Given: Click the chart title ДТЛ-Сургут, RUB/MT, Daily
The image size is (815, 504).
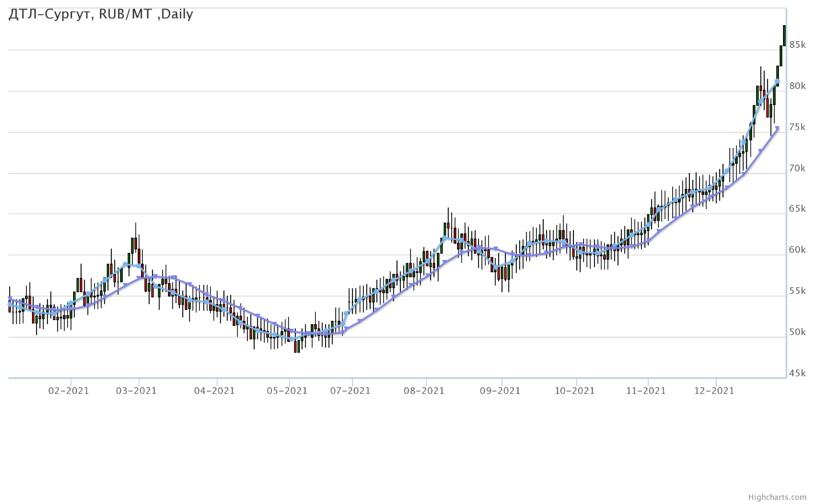Looking at the screenshot, I should pos(101,14).
